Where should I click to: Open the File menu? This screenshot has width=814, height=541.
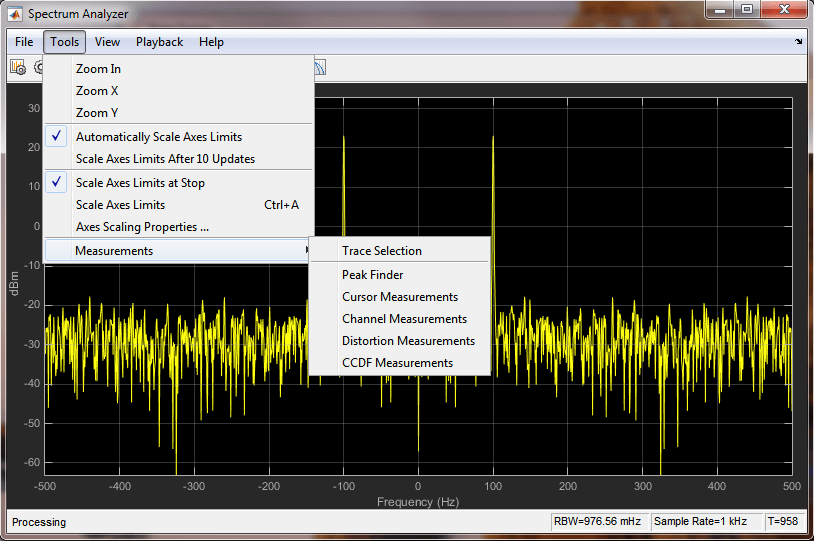[x=24, y=42]
